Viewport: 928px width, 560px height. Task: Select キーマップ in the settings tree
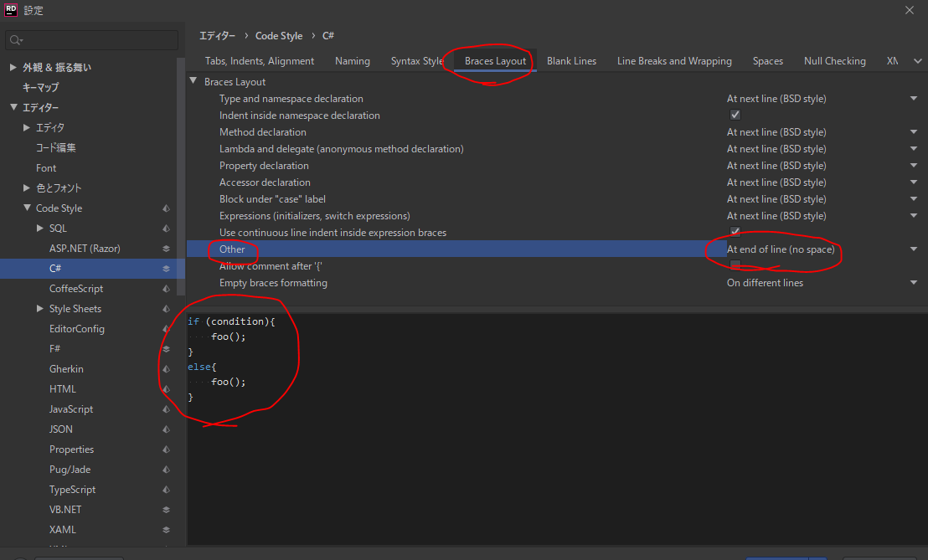pos(40,87)
